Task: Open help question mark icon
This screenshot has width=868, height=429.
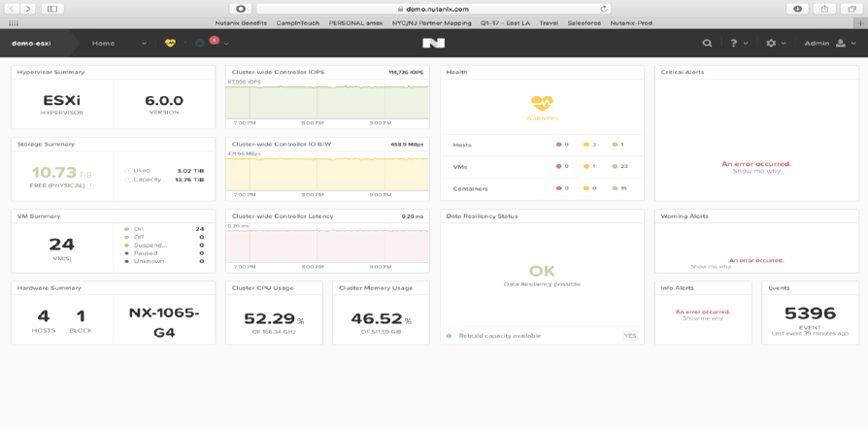Action: pos(733,43)
